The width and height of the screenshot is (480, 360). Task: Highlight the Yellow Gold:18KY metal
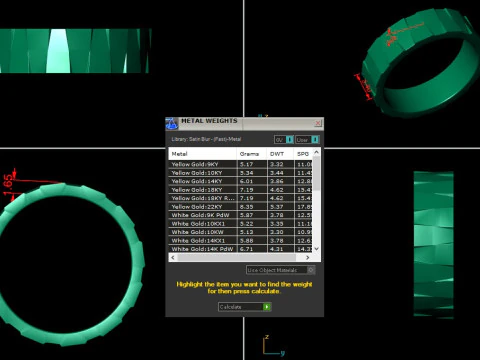pyautogui.click(x=241, y=190)
